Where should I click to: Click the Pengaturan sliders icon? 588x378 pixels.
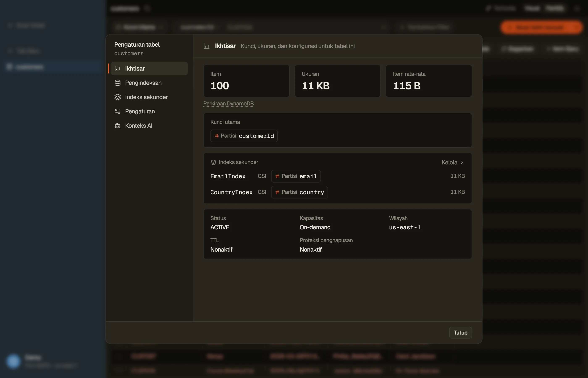118,111
